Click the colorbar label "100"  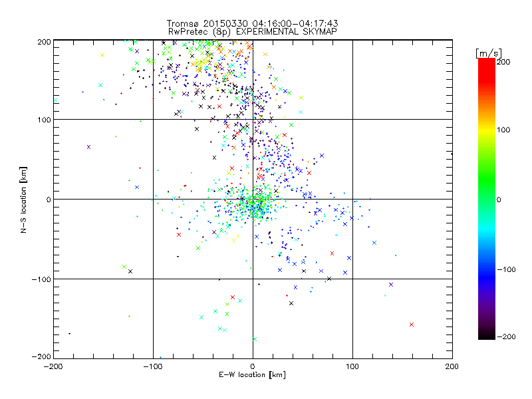coord(503,130)
